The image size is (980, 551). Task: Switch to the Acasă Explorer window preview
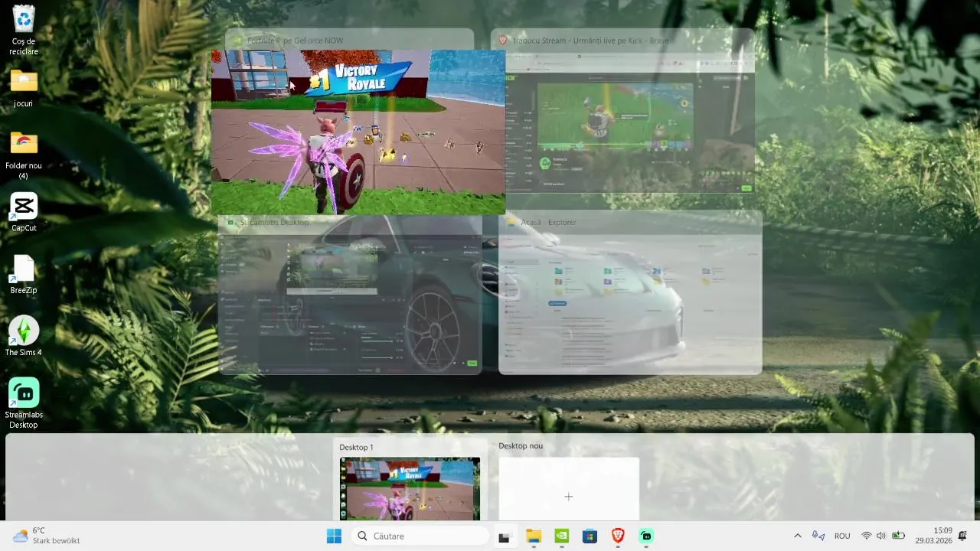click(x=630, y=292)
